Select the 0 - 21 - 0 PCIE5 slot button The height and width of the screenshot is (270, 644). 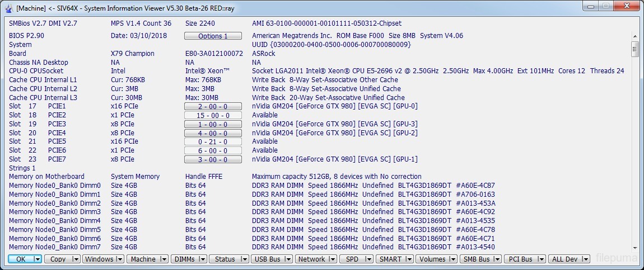pos(213,142)
